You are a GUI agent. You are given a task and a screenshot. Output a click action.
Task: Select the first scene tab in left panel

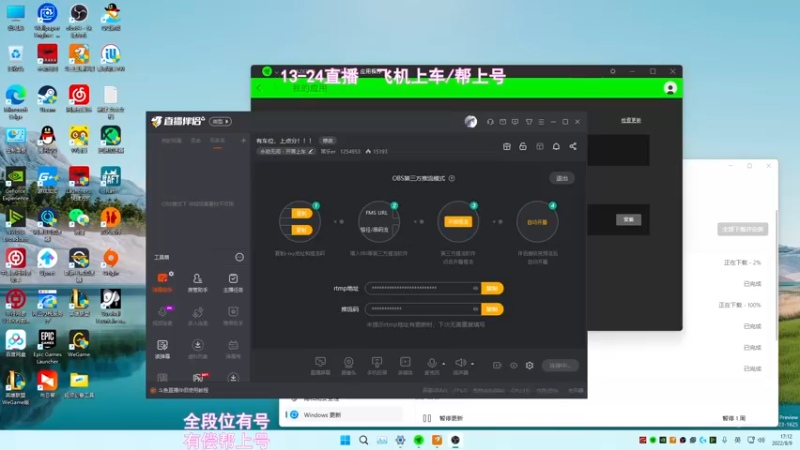(171, 141)
